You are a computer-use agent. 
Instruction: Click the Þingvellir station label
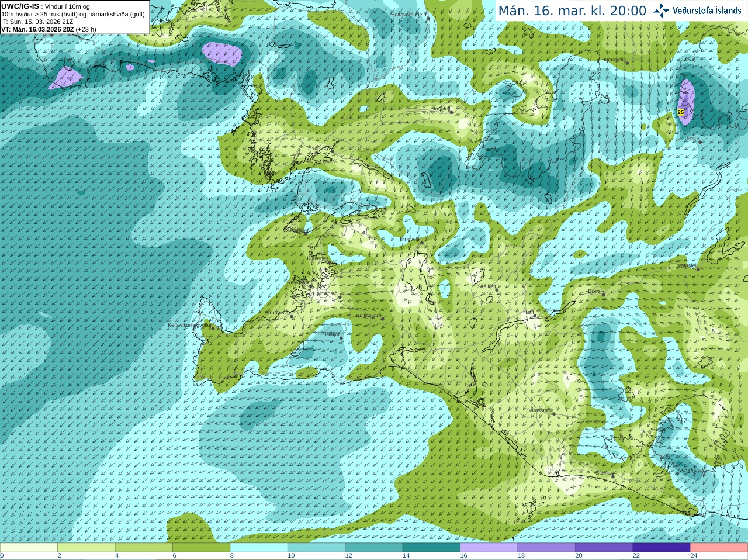coord(410,239)
